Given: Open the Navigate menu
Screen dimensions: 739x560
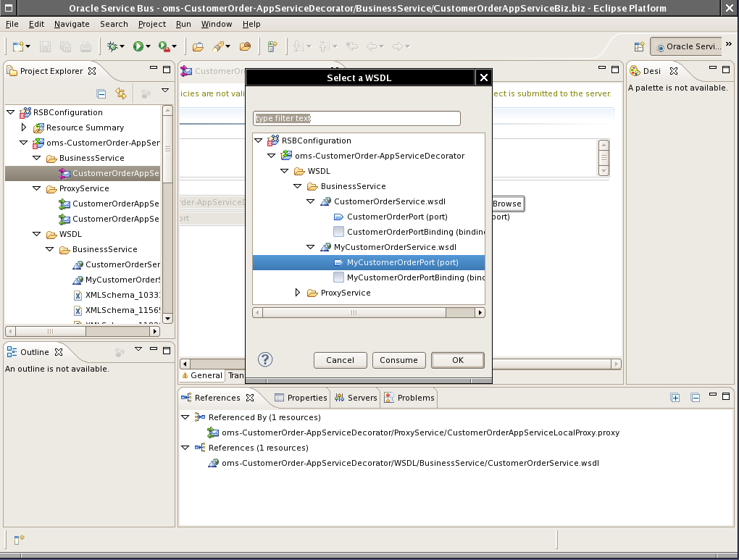Looking at the screenshot, I should click(x=72, y=24).
